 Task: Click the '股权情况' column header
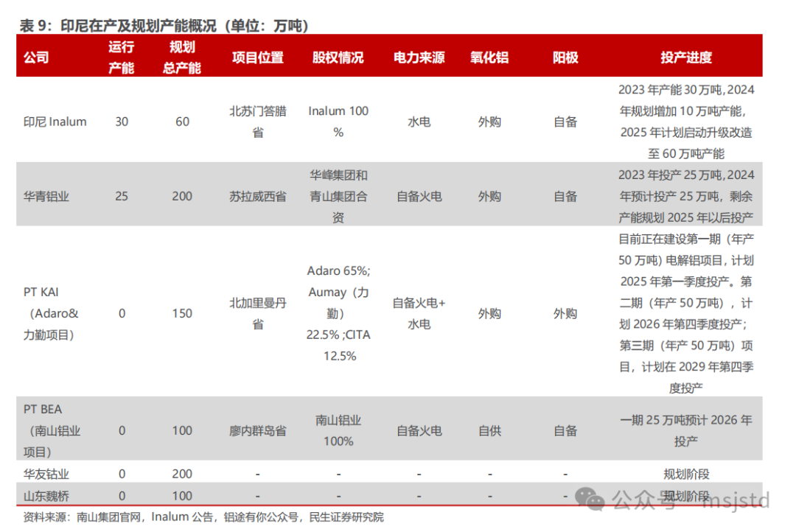coord(338,57)
